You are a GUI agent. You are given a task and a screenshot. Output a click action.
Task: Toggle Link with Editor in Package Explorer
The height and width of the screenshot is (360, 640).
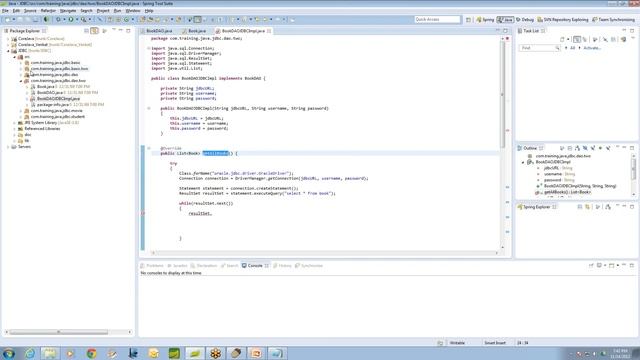(94, 31)
